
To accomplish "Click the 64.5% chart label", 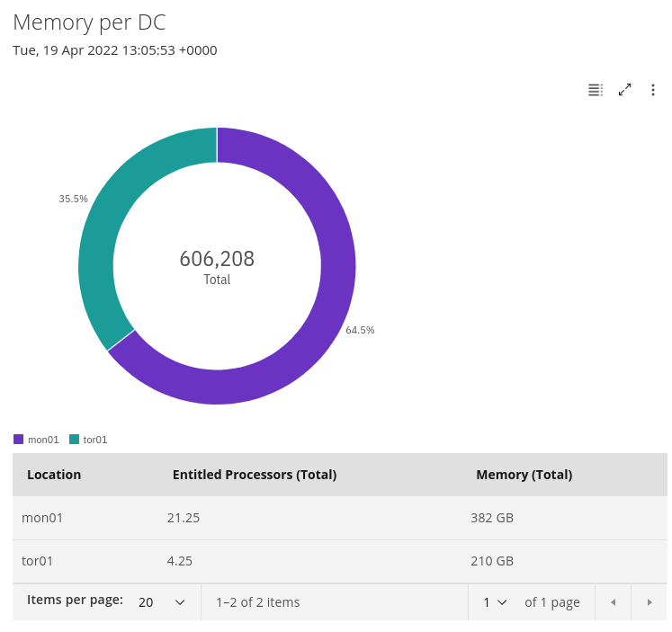I will click(x=360, y=330).
